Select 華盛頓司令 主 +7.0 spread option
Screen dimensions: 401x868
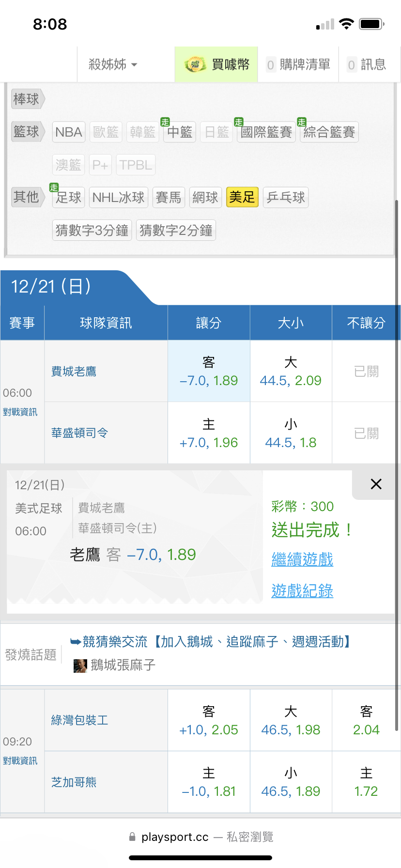pos(209,434)
